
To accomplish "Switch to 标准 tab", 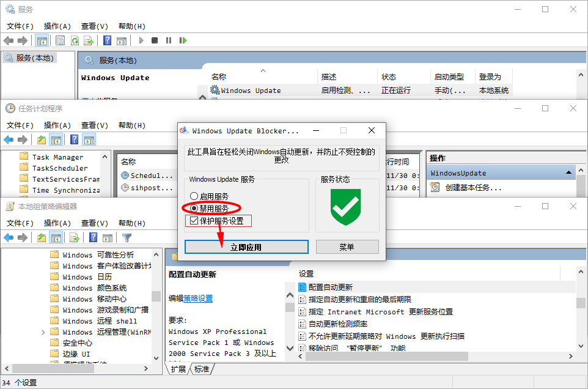I will pyautogui.click(x=201, y=369).
